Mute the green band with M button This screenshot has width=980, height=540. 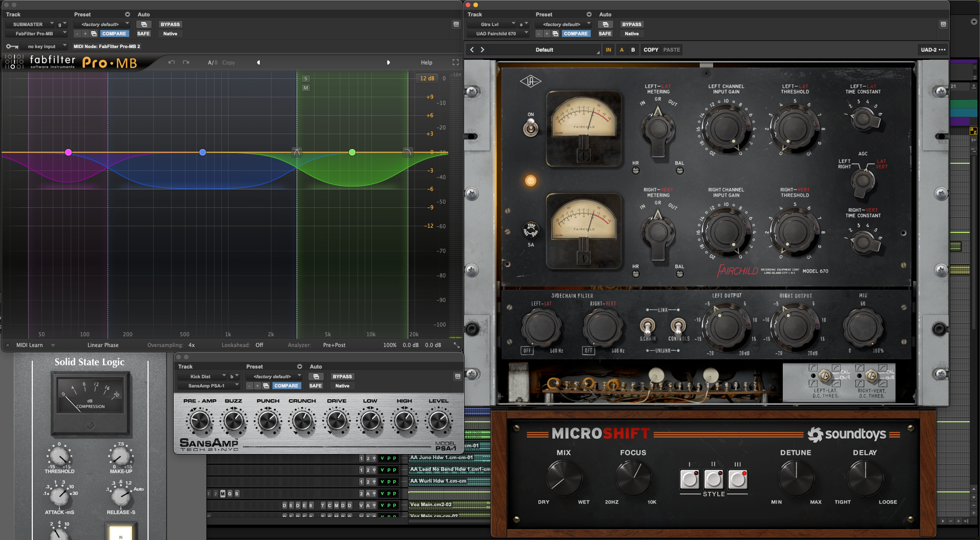[306, 88]
